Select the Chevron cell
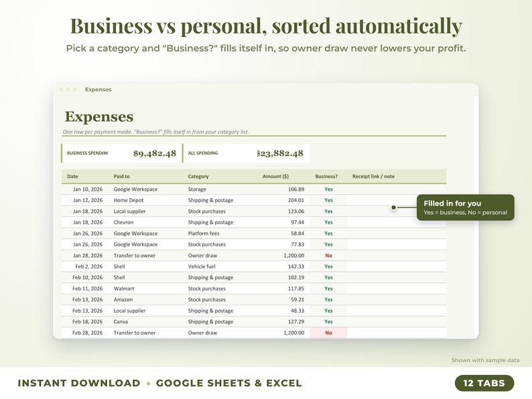The image size is (532, 399). coord(123,222)
